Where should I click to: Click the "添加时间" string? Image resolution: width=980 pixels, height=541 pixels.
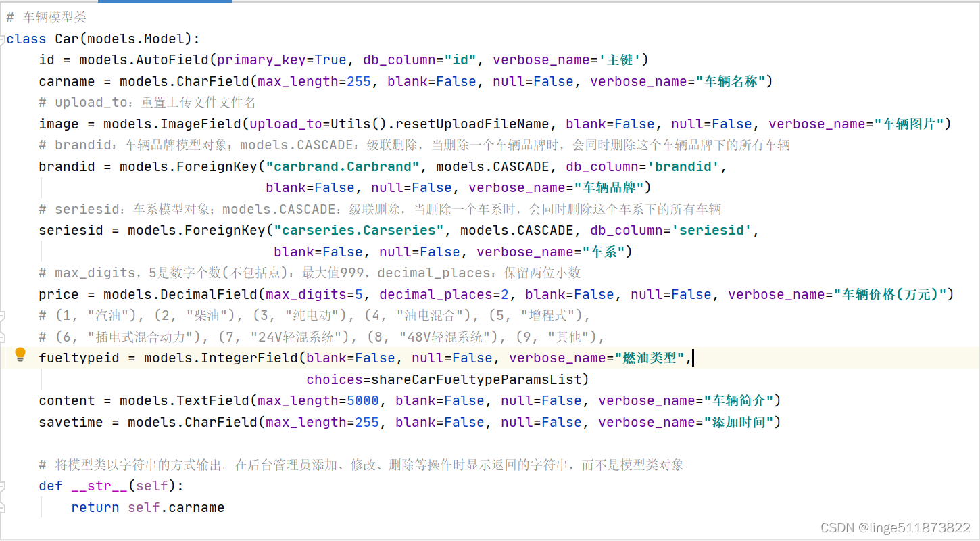(739, 423)
